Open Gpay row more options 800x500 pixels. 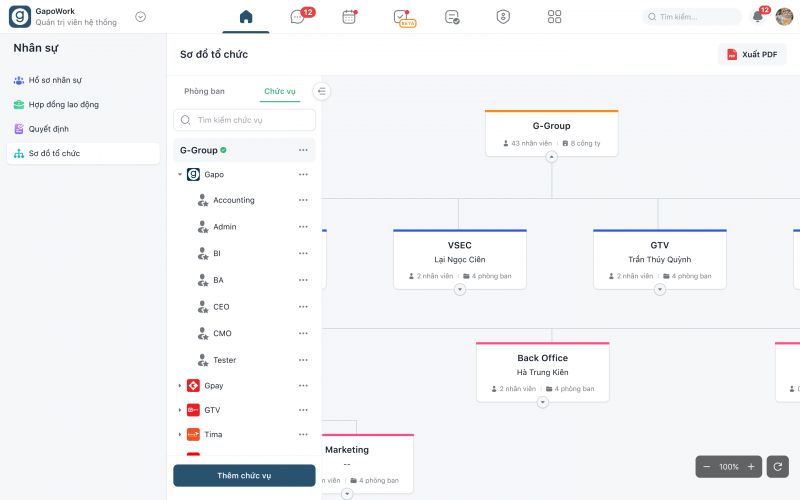(x=303, y=386)
